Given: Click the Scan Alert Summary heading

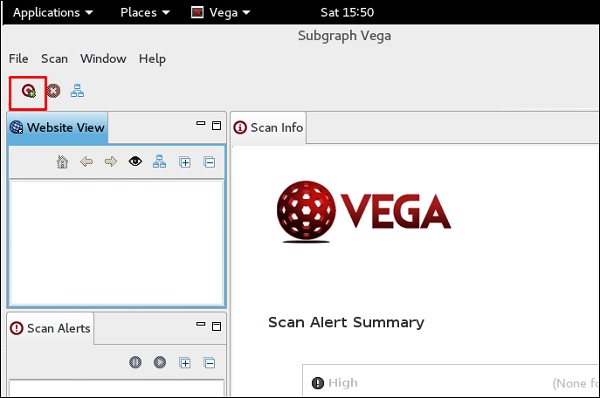Looking at the screenshot, I should click(x=346, y=322).
